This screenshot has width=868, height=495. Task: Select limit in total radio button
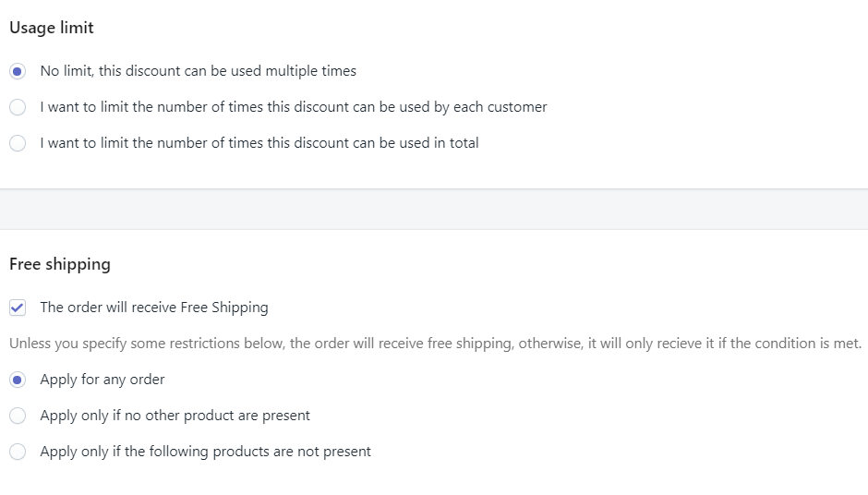(18, 143)
